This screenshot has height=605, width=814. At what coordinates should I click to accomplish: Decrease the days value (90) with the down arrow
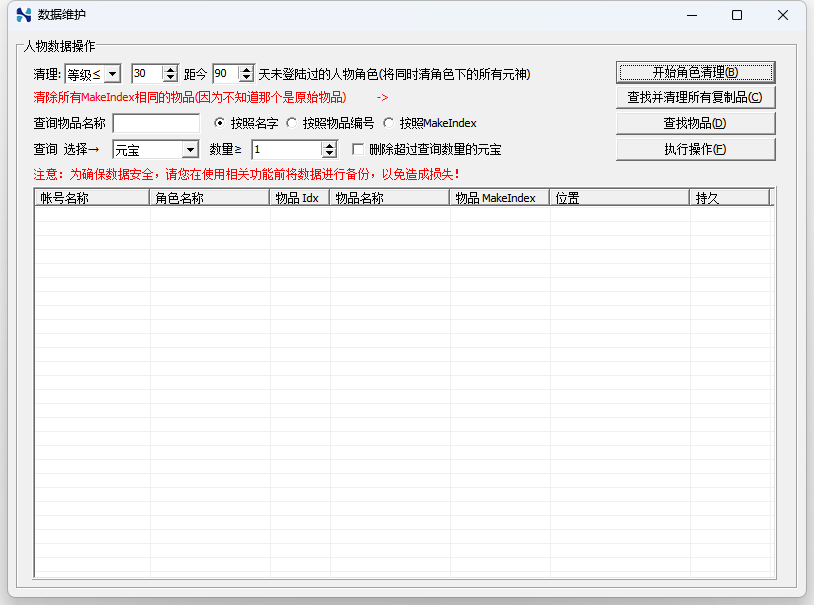pyautogui.click(x=246, y=78)
